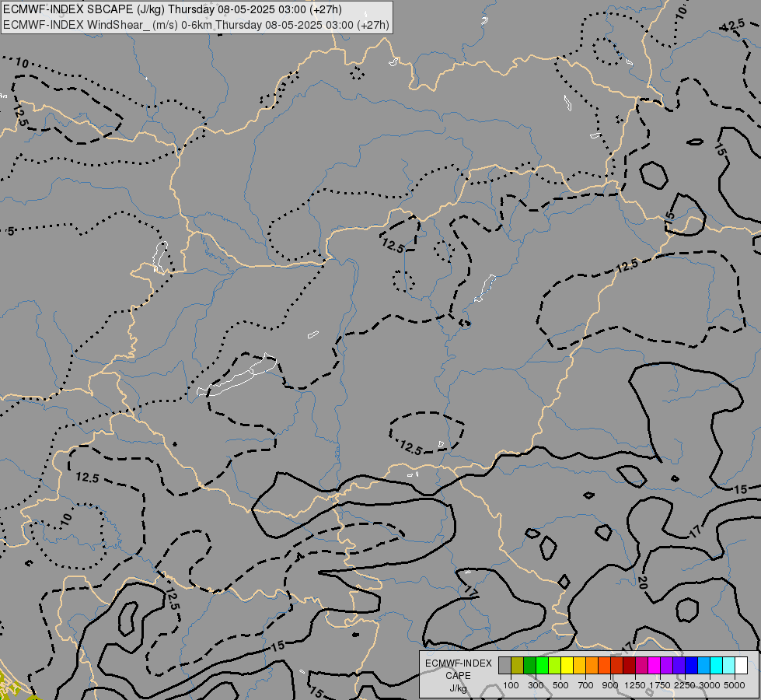This screenshot has width=761, height=700.
Task: Click the lime yellow-green legend swatch
Action: 554,666
